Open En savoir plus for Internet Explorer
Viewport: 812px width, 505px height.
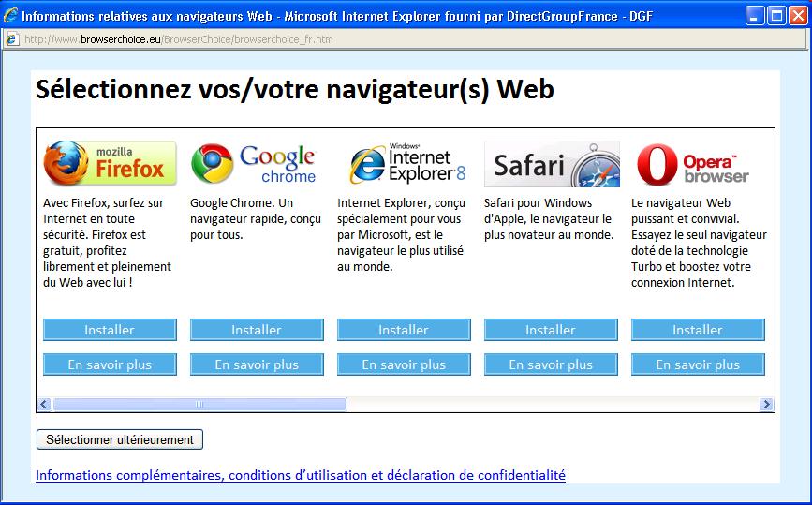404,364
